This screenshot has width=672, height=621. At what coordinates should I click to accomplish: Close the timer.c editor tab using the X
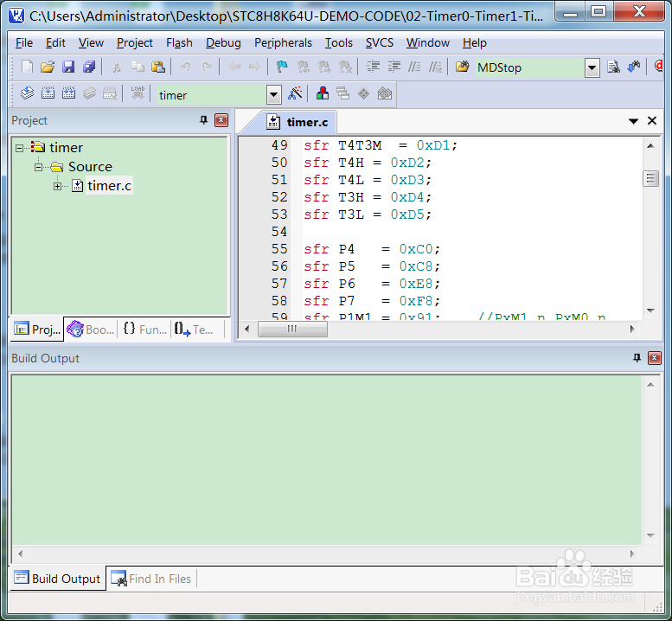[x=652, y=121]
